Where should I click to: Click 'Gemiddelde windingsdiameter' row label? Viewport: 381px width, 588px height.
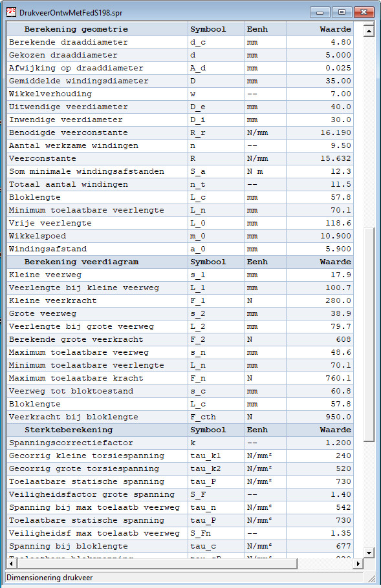click(78, 81)
